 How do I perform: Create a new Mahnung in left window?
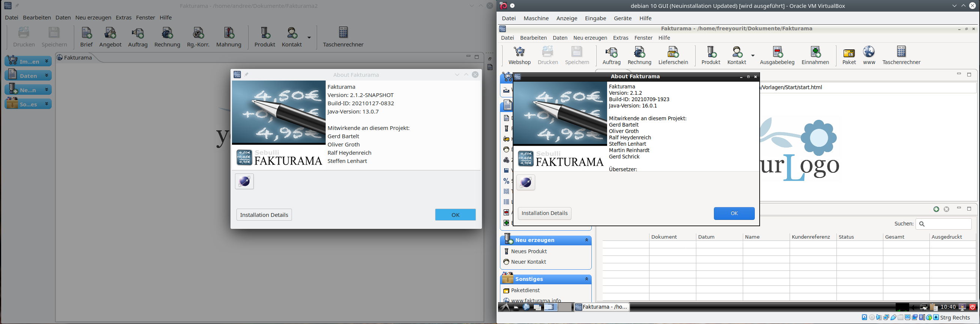pyautogui.click(x=229, y=37)
